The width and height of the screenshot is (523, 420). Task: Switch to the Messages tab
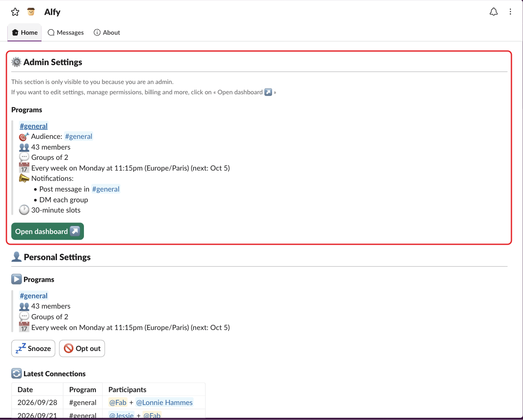tap(66, 33)
